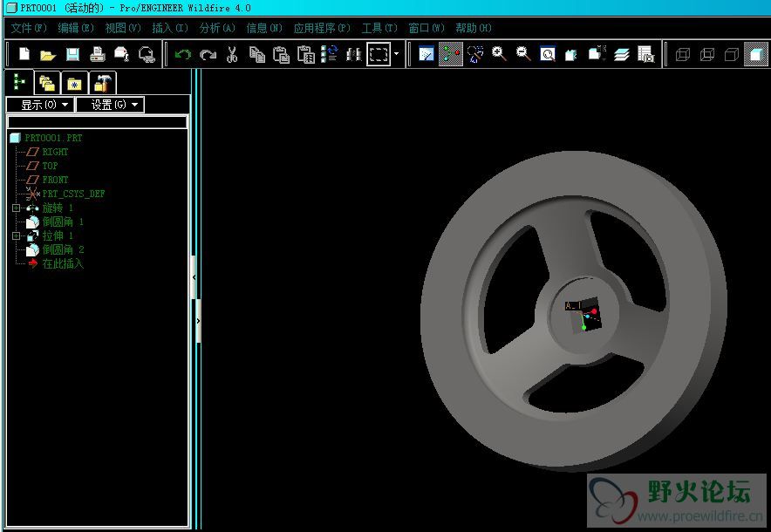Switch display to shading
Viewport: 771px width, 532px height.
pyautogui.click(x=756, y=54)
